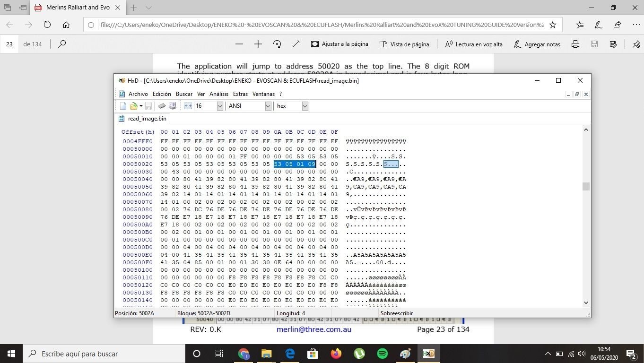
Task: Click Ajustar a la página button
Action: [339, 44]
